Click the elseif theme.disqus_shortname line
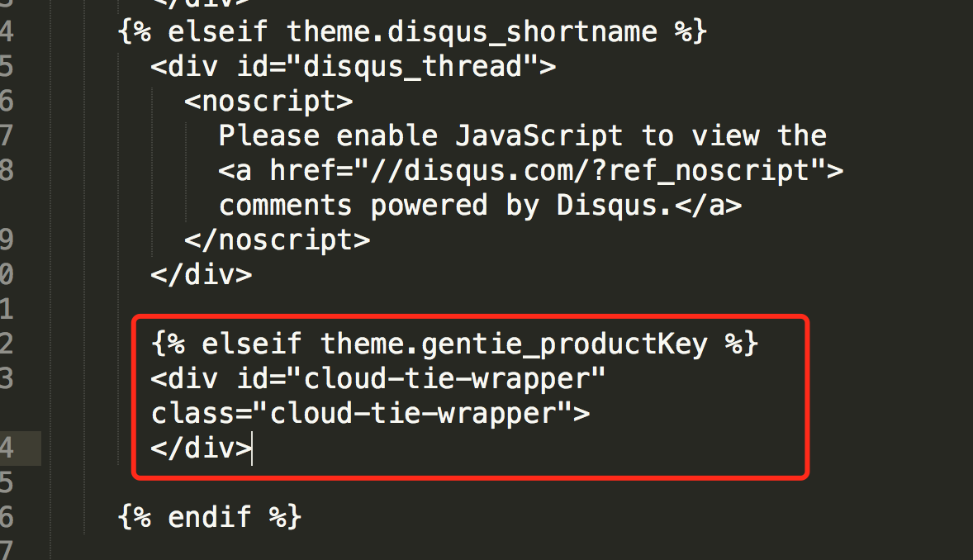The image size is (973, 560). tap(412, 31)
